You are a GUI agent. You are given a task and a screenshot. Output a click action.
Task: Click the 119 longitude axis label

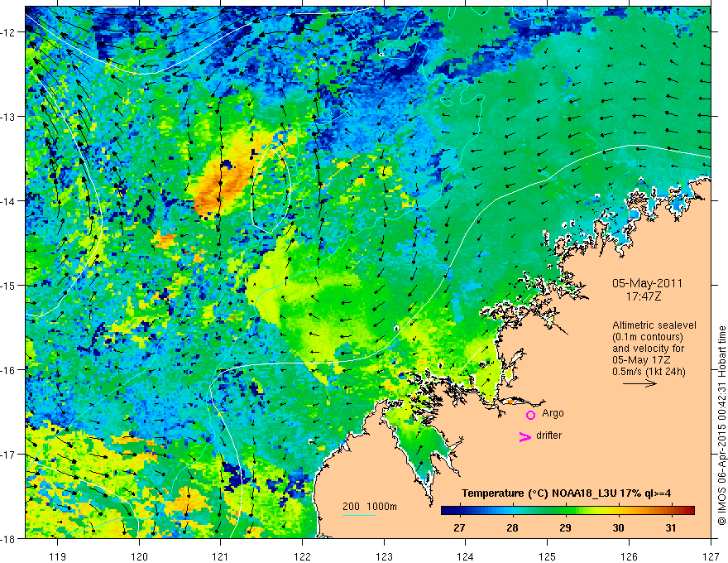pos(58,556)
